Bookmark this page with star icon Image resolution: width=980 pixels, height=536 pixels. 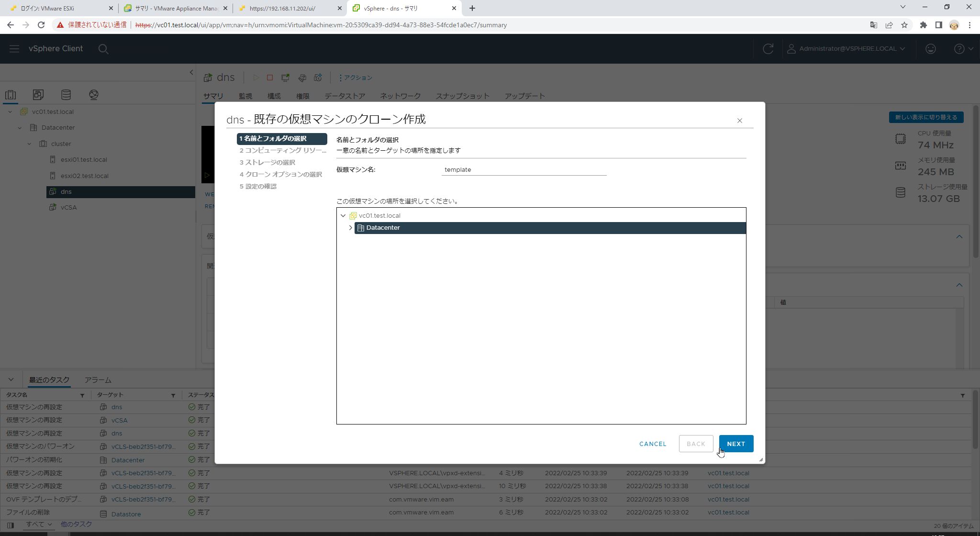(x=904, y=25)
